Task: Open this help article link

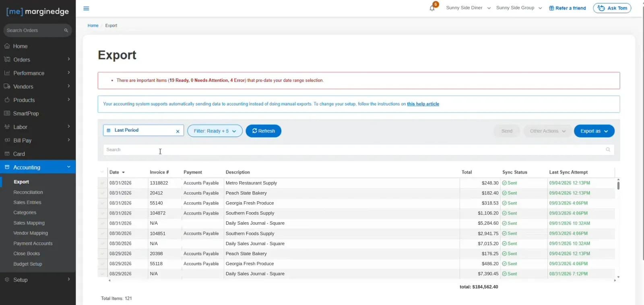Action: [x=423, y=104]
